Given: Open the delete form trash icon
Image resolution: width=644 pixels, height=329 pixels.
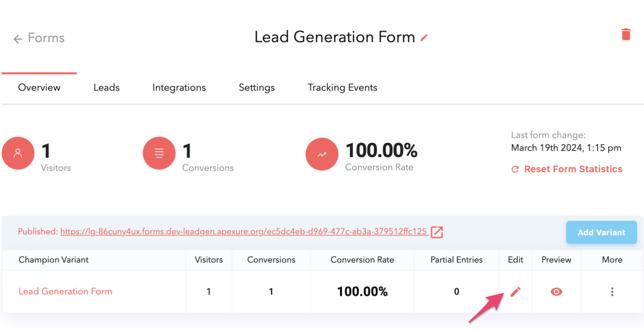Looking at the screenshot, I should [625, 34].
